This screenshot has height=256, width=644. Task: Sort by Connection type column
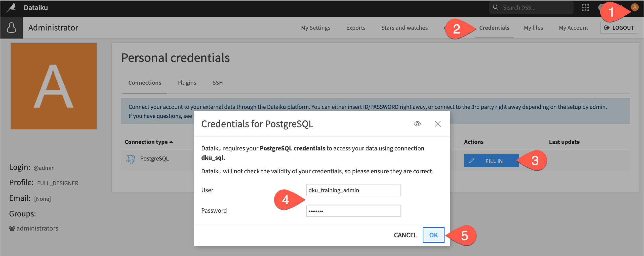(149, 142)
